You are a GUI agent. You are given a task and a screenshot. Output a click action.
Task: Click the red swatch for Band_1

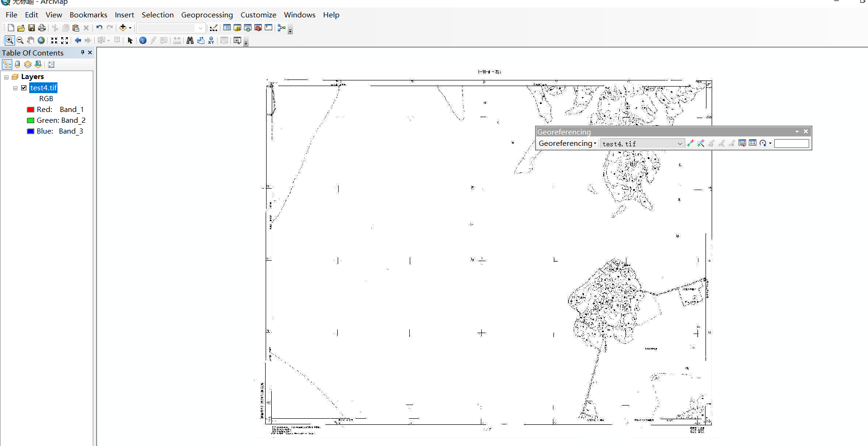[x=30, y=109]
